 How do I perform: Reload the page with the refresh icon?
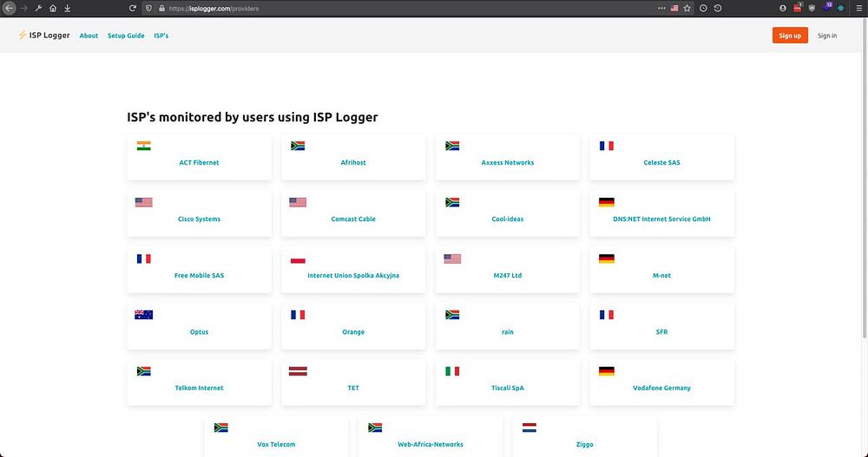coord(132,9)
